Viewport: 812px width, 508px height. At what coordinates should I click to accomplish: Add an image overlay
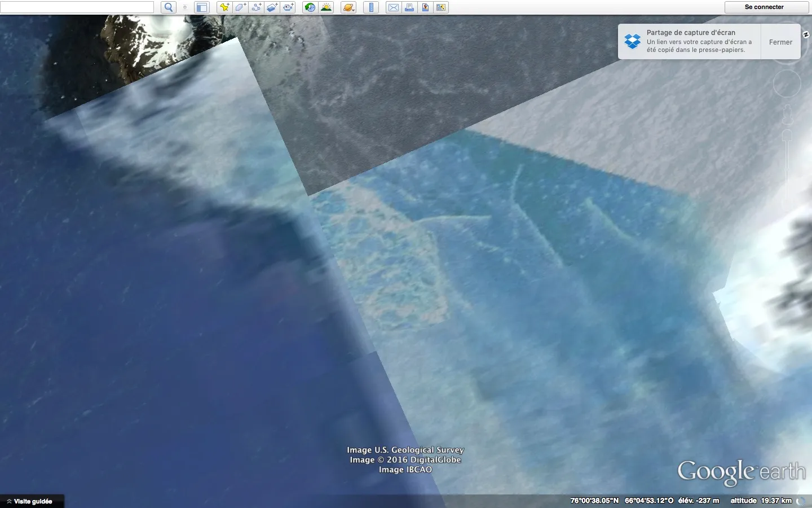click(x=272, y=7)
